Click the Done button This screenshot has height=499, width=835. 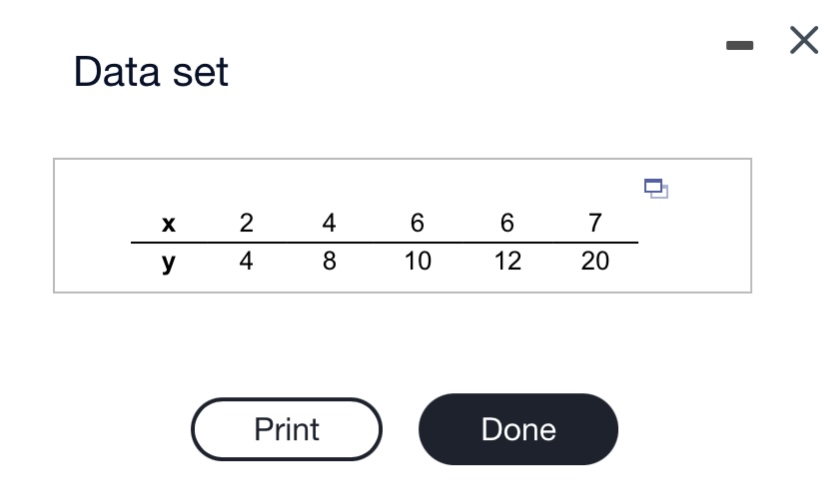point(518,429)
